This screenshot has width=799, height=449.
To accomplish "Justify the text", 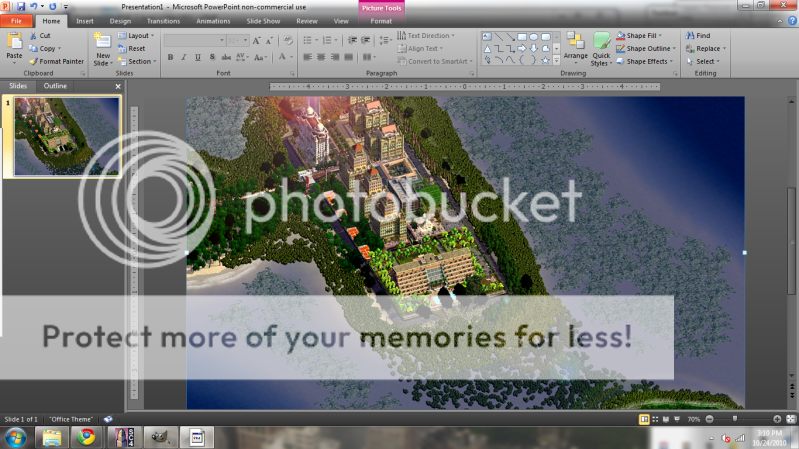I will [349, 57].
